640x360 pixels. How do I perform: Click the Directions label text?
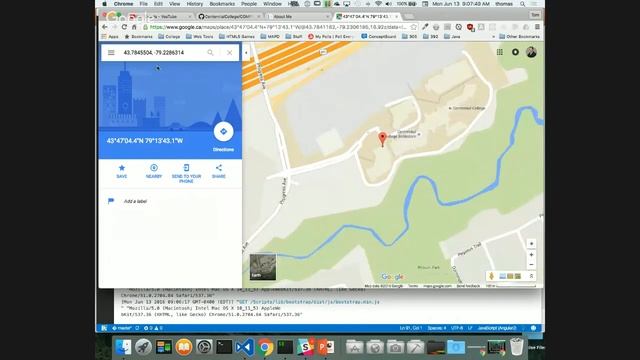tap(223, 150)
